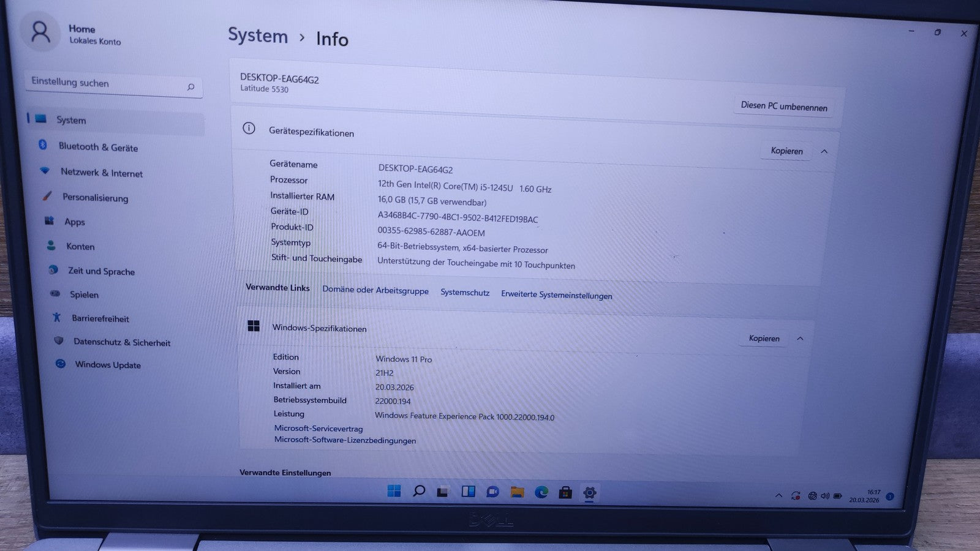Click the network globe icon in the system tray
The width and height of the screenshot is (980, 551).
[812, 496]
